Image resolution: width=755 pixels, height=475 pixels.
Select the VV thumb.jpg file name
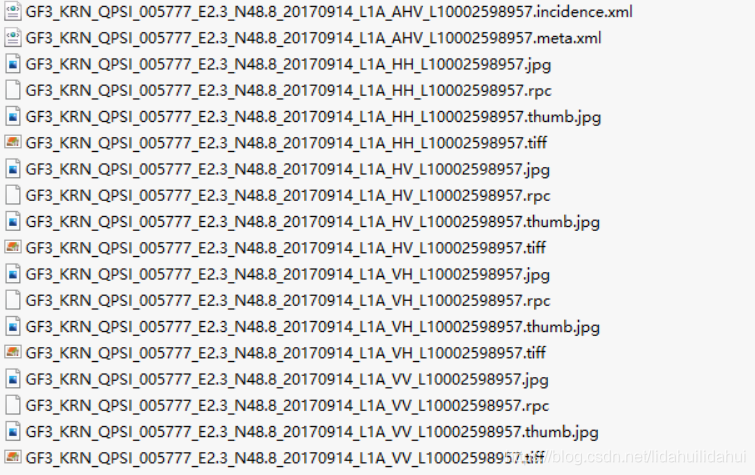click(312, 432)
